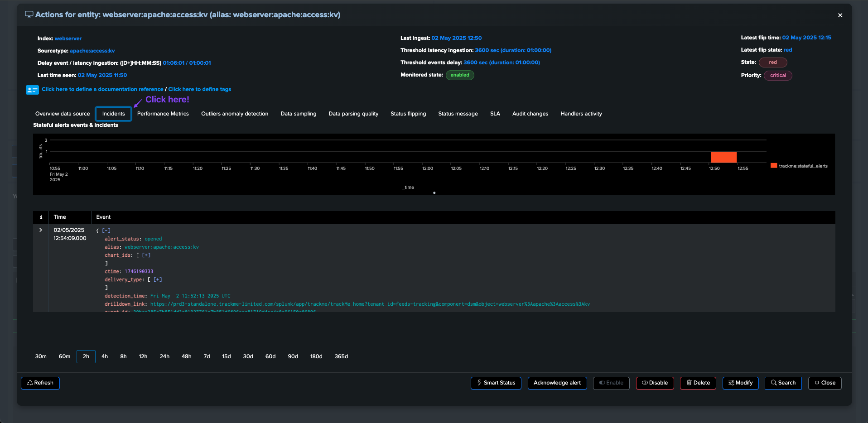Click the info column header icon
This screenshot has height=423, width=868.
tap(41, 217)
